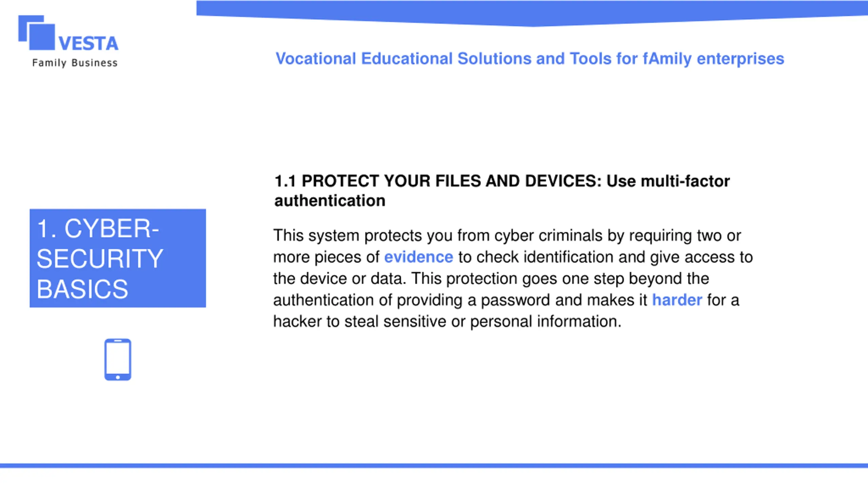Click the word 'multi-factor' in the heading
This screenshot has height=488, width=868.
685,181
